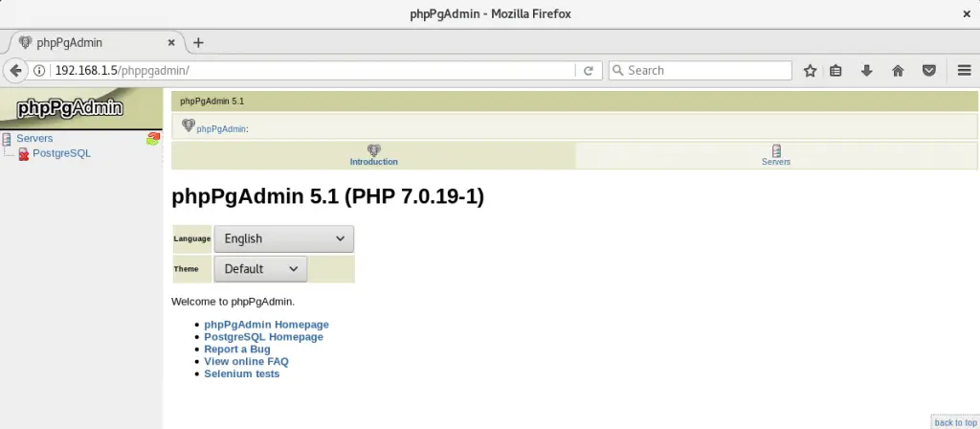Click the phpPgAdmin 5.1 header bar text
The width and height of the screenshot is (980, 429).
click(x=212, y=102)
